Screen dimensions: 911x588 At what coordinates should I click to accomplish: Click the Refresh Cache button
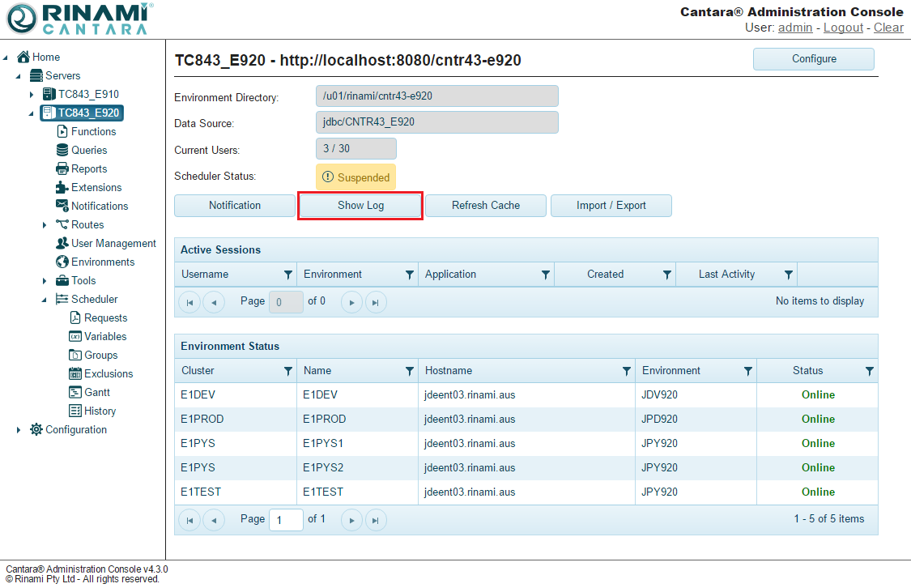(x=486, y=206)
